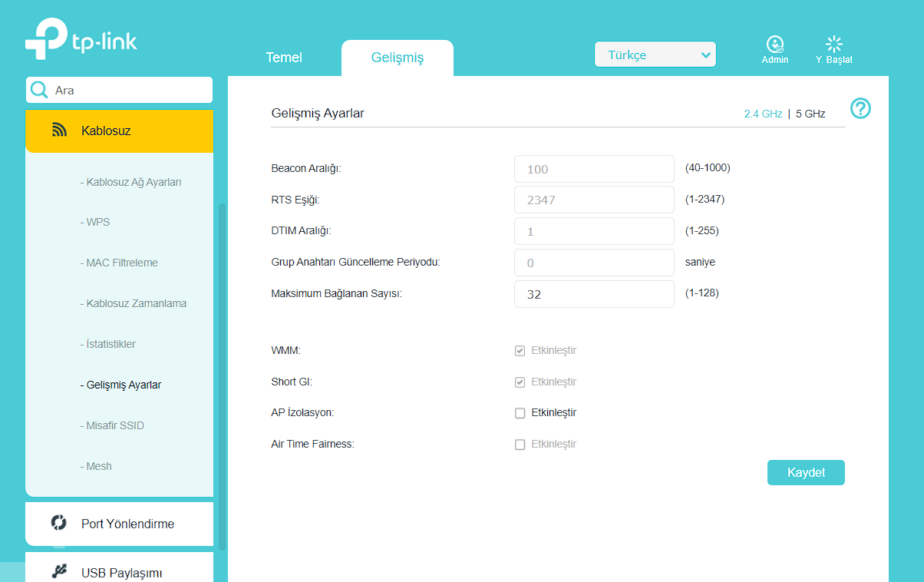The width and height of the screenshot is (924, 582).
Task: Go to Kablosuz Ağ Ayarları
Action: (130, 182)
